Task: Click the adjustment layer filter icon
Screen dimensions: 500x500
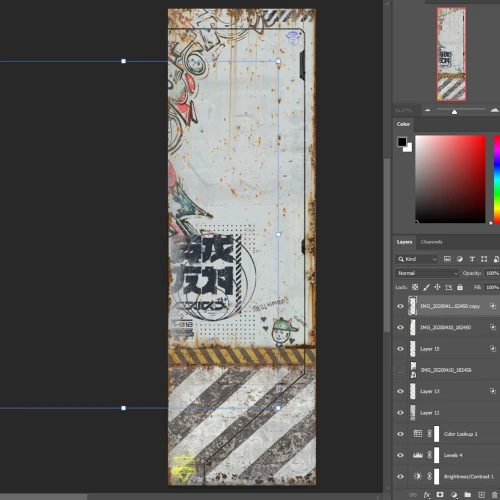Action: pos(460,259)
